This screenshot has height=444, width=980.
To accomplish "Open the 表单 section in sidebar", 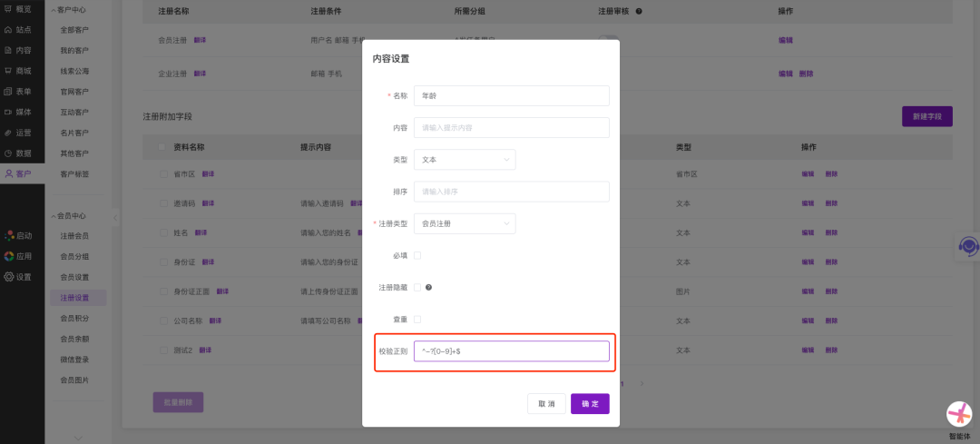I will click(17, 92).
